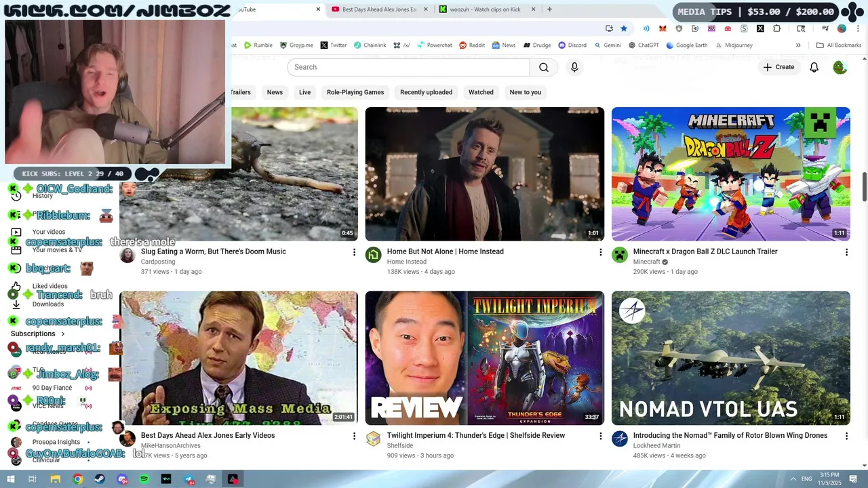868x488 pixels.
Task: Open the All Bookmarks folder
Action: click(839, 45)
